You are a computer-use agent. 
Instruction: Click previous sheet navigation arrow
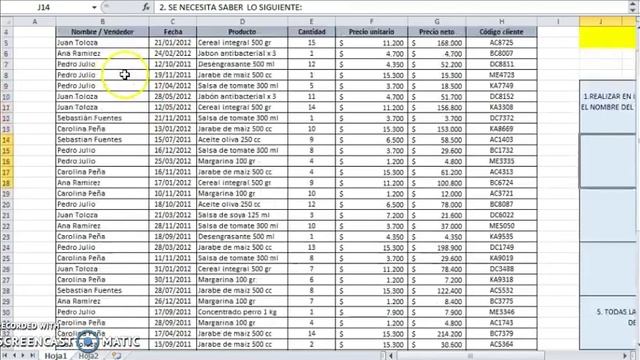[x=14, y=356]
